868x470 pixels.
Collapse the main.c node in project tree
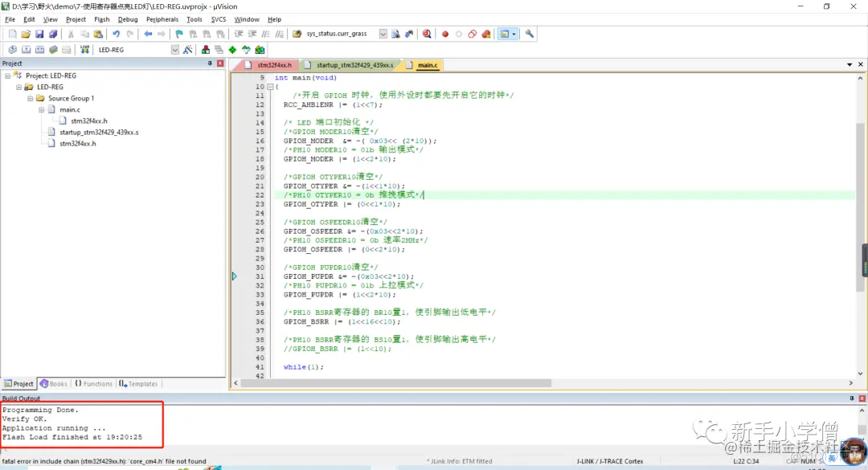point(41,109)
